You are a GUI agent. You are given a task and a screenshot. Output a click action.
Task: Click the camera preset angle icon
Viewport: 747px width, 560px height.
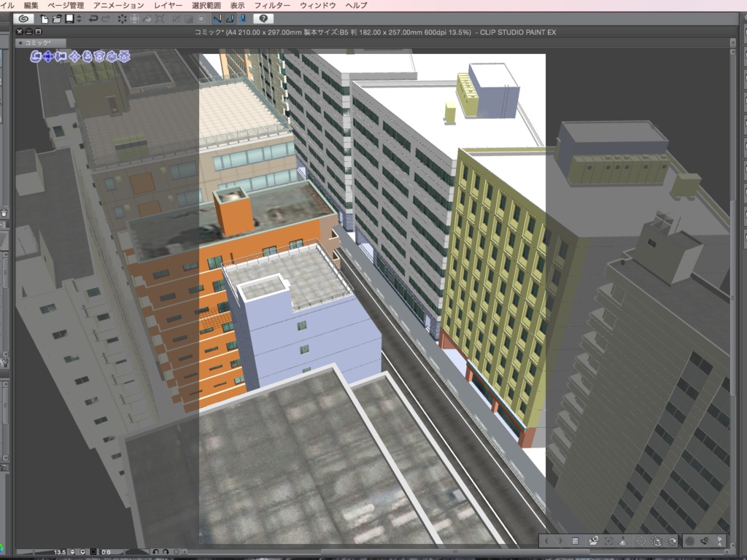[593, 541]
